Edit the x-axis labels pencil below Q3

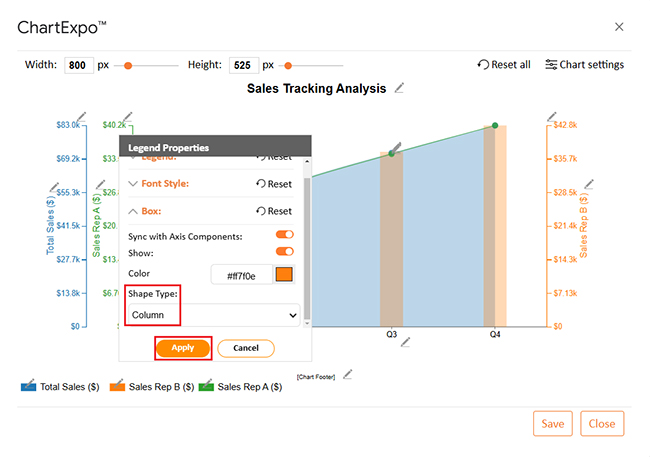pyautogui.click(x=405, y=342)
